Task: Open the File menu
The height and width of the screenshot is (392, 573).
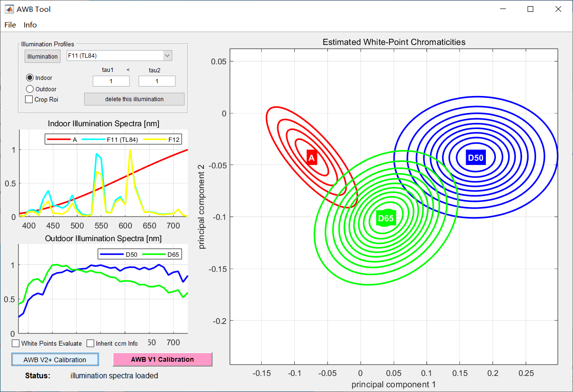Action: coord(10,25)
